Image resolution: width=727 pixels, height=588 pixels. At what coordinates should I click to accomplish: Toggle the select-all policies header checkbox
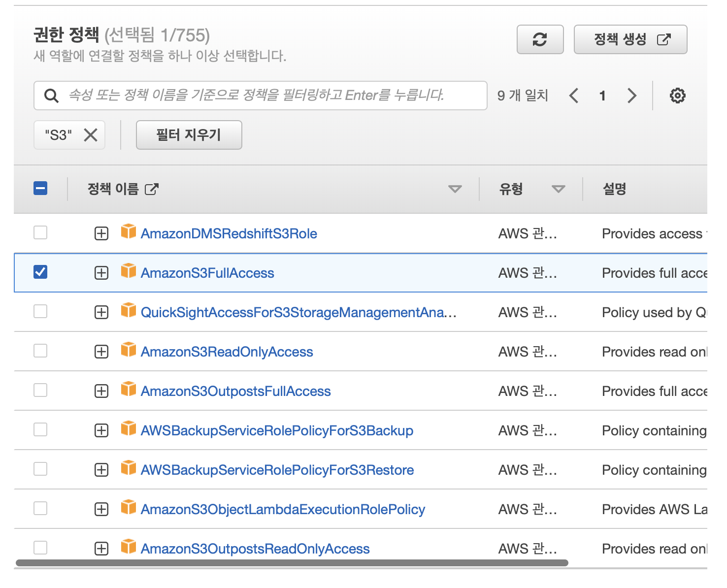click(x=40, y=188)
